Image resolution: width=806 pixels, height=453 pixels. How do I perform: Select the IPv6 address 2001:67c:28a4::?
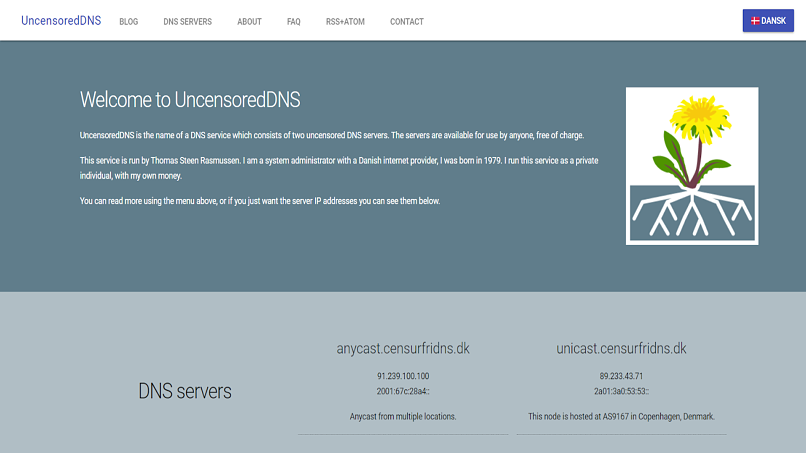403,391
